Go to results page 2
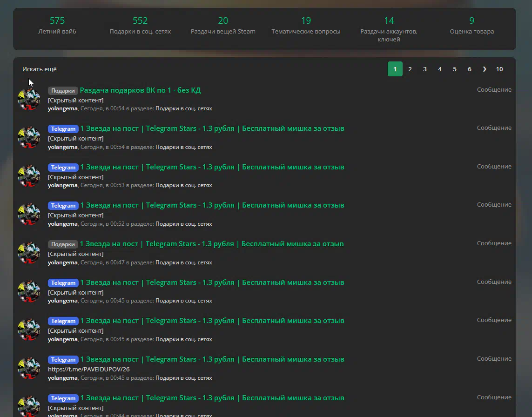Image resolution: width=532 pixels, height=417 pixels. [410, 69]
